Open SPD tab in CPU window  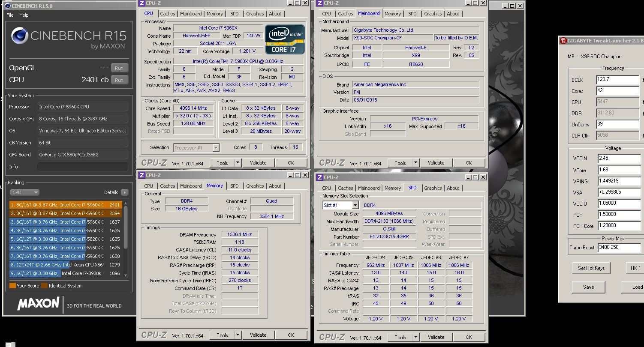[x=235, y=14]
